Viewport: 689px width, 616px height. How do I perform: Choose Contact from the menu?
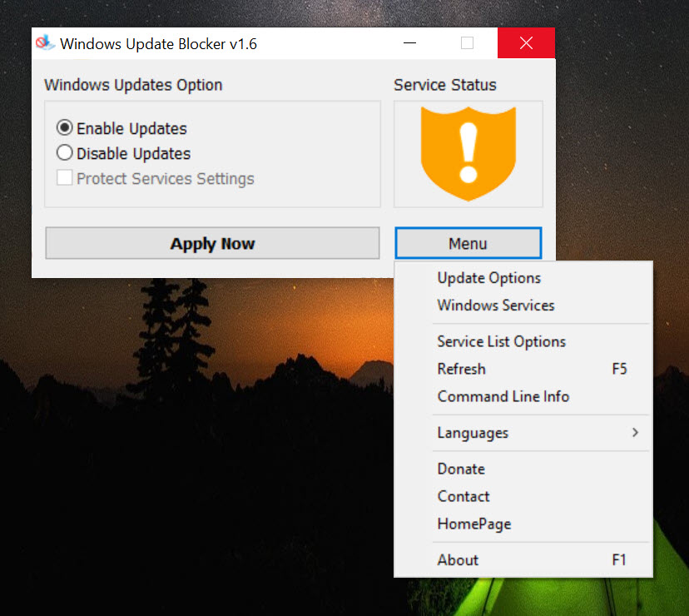523,496
